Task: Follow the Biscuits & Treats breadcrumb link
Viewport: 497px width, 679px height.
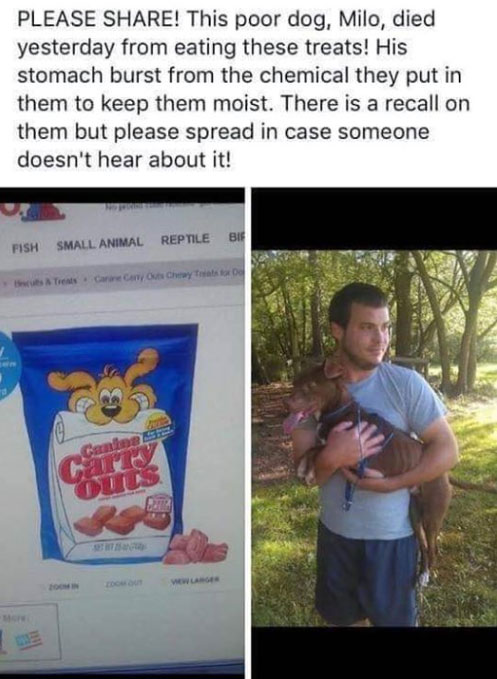Action: click(x=45, y=281)
